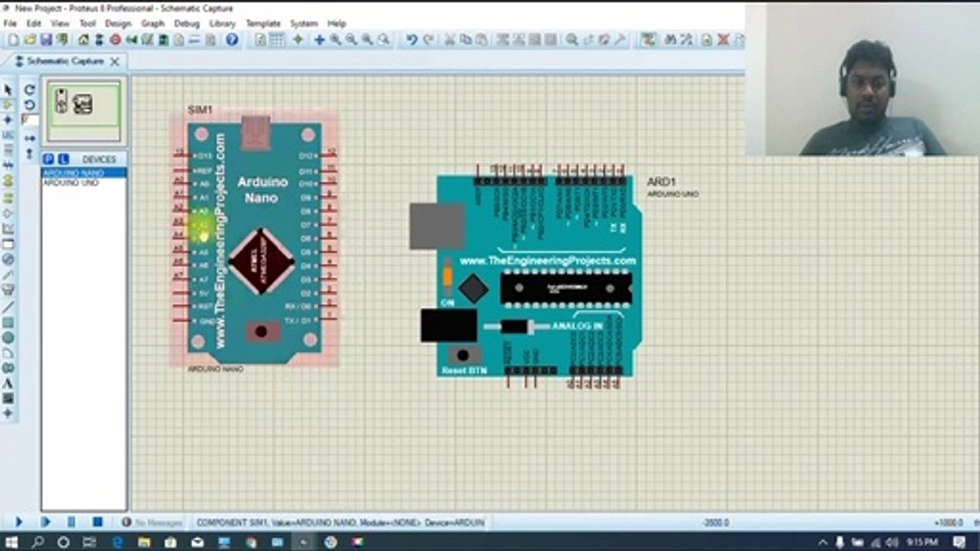Screen dimensions: 980x551
Task: Stop the simulation
Action: tap(97, 522)
